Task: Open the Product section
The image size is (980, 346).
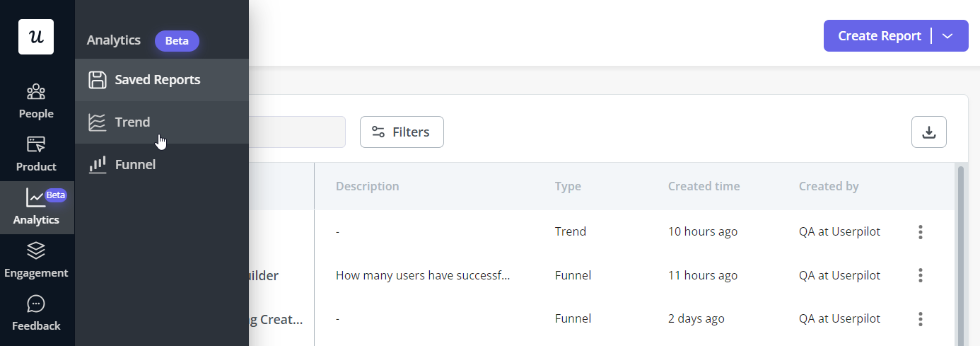Action: 36,154
